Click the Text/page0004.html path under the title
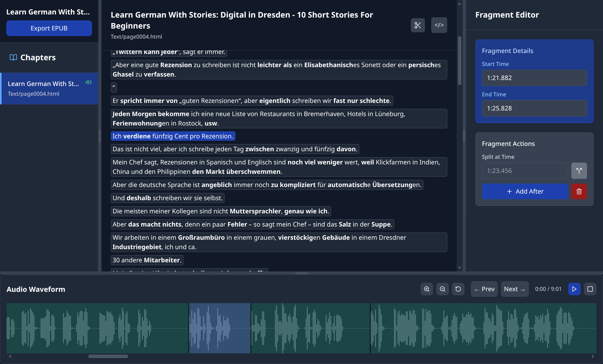The width and height of the screenshot is (603, 364). coord(136,37)
